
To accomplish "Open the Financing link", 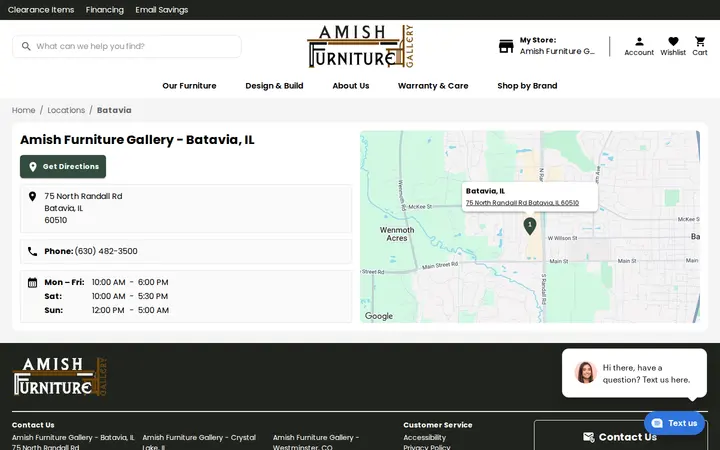I will (x=105, y=10).
